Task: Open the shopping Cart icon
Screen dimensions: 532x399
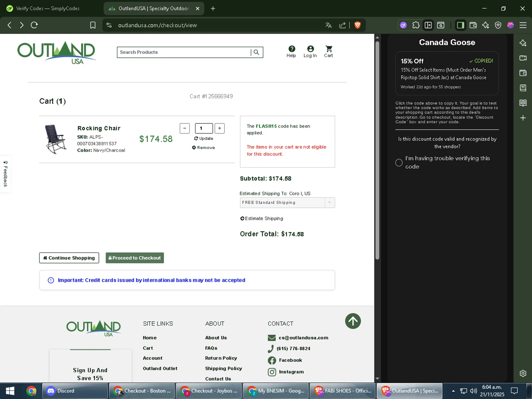Action: coord(329,51)
